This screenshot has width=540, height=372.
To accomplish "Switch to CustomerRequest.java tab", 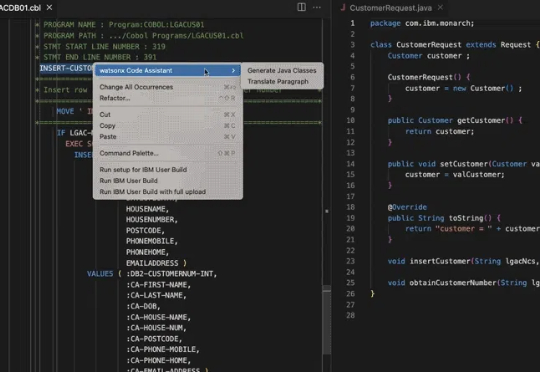I will tap(391, 8).
